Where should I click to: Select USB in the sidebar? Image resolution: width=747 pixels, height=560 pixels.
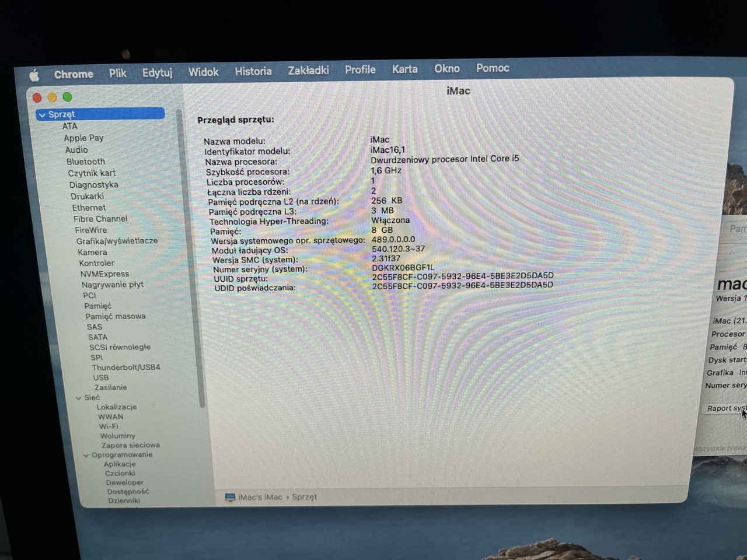101,377
